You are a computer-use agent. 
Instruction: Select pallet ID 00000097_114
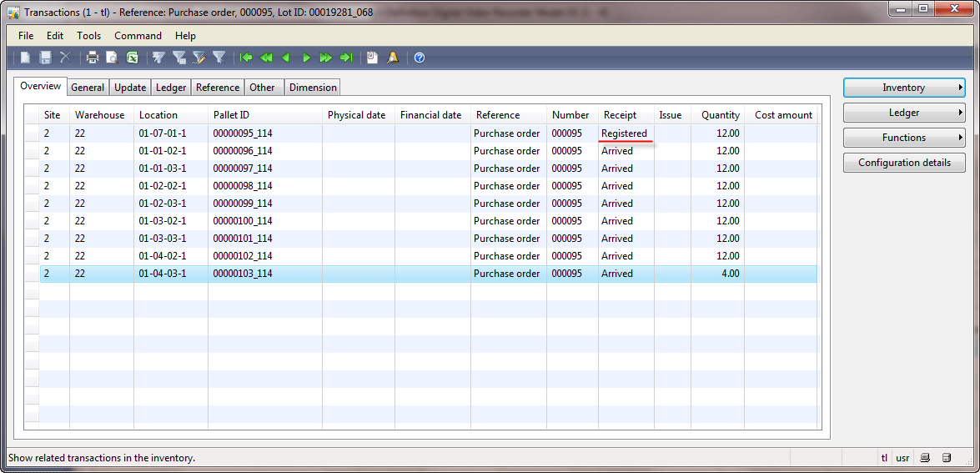pos(265,168)
